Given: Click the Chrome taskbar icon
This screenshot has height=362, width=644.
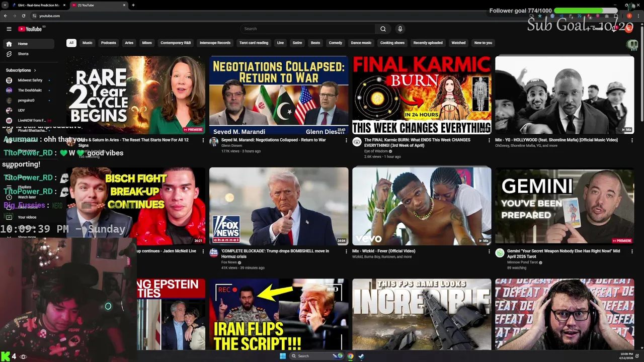Looking at the screenshot, I should click(x=350, y=356).
